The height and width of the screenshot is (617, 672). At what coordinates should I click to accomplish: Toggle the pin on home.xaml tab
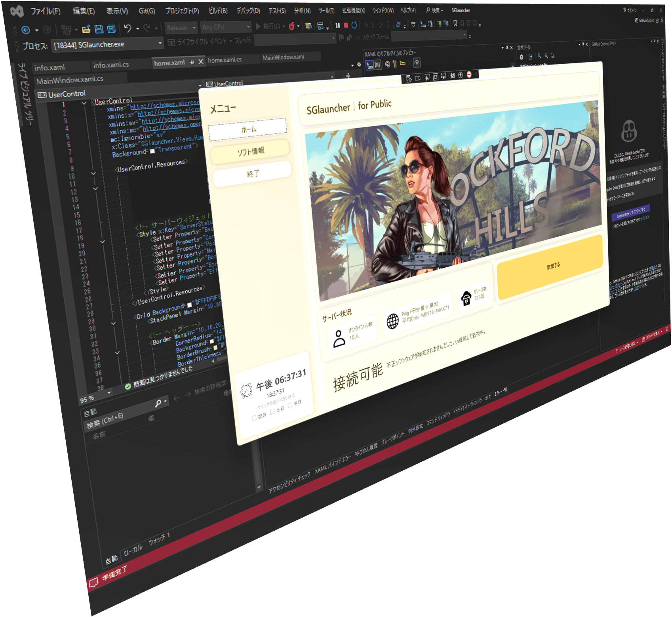192,62
